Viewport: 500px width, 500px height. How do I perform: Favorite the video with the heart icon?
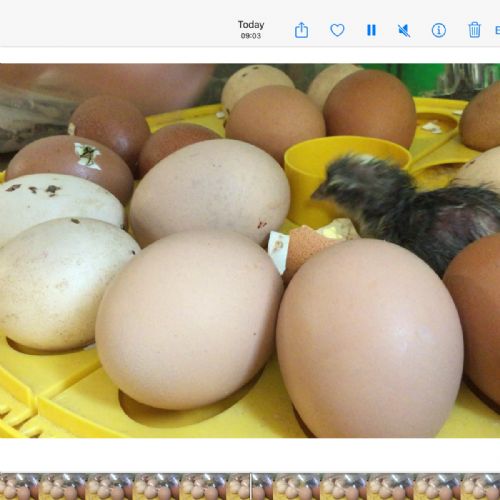tap(337, 30)
